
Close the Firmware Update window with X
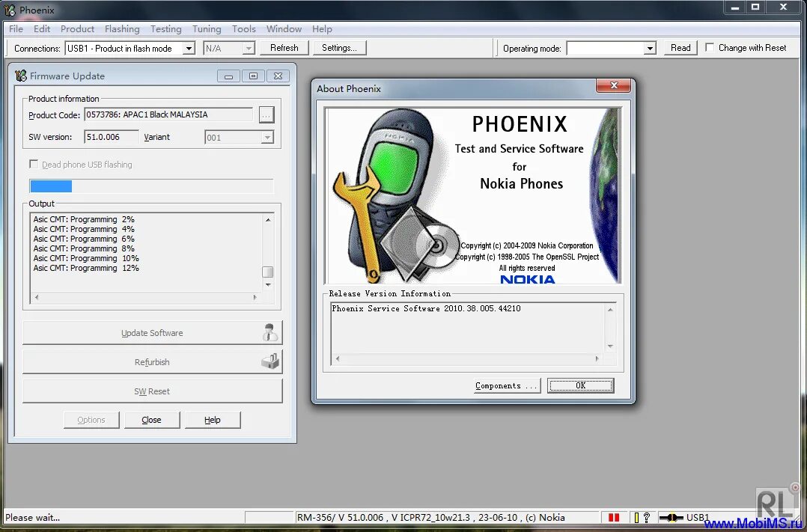(278, 76)
